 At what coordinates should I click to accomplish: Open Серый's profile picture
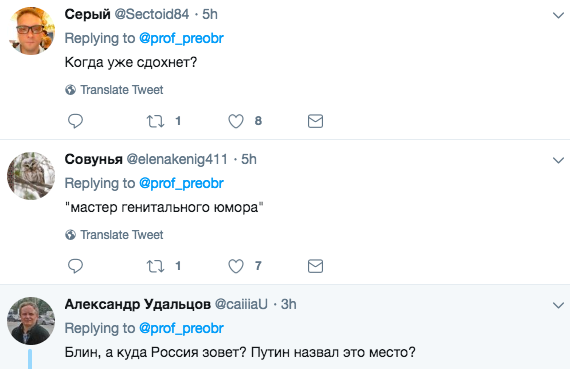tap(31, 31)
